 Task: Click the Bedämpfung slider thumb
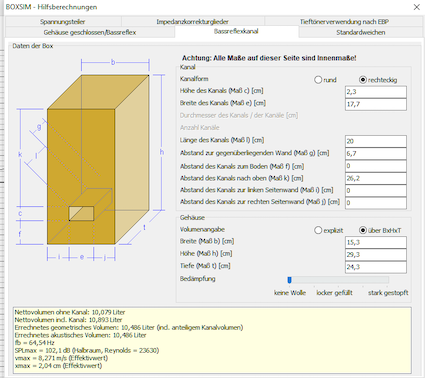pos(289,280)
